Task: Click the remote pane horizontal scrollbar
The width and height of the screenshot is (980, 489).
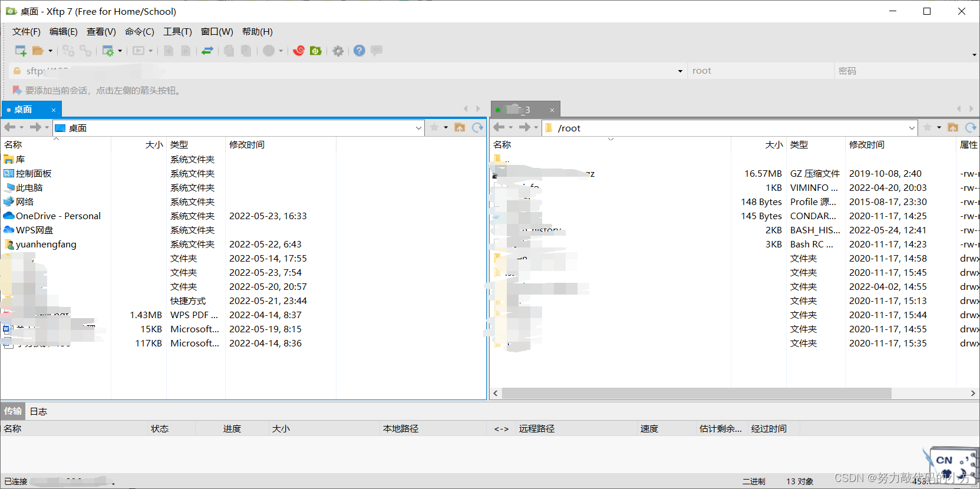Action: [x=696, y=393]
